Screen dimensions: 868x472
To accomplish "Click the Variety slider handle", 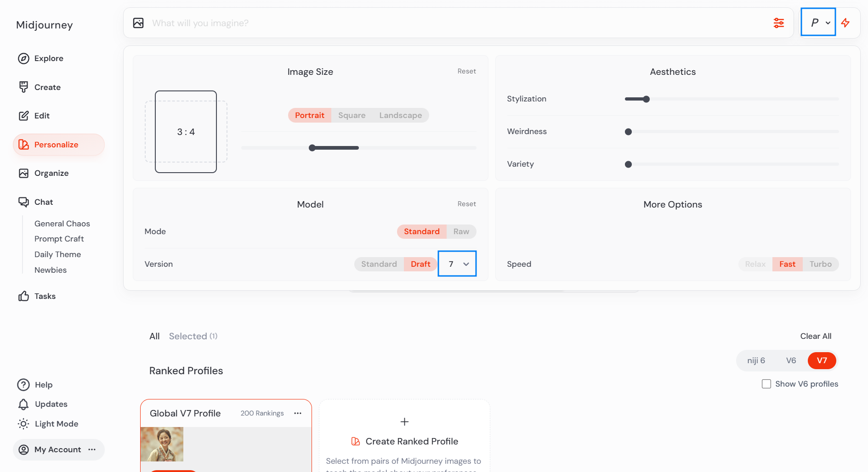I will [x=628, y=164].
